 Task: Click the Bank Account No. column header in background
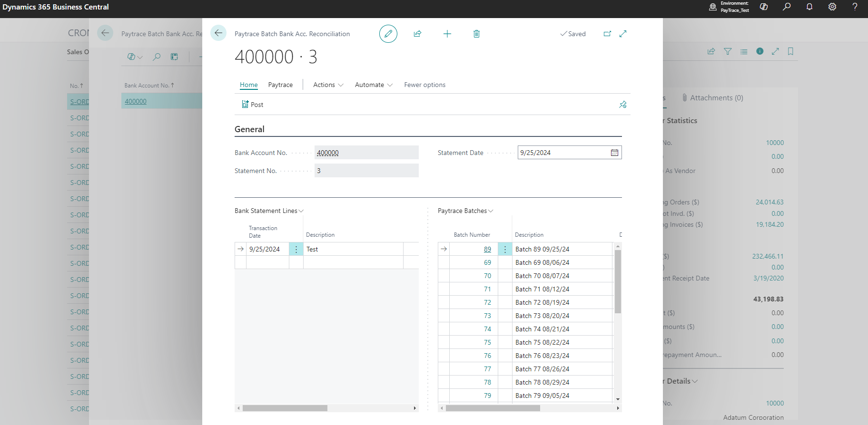tap(149, 86)
